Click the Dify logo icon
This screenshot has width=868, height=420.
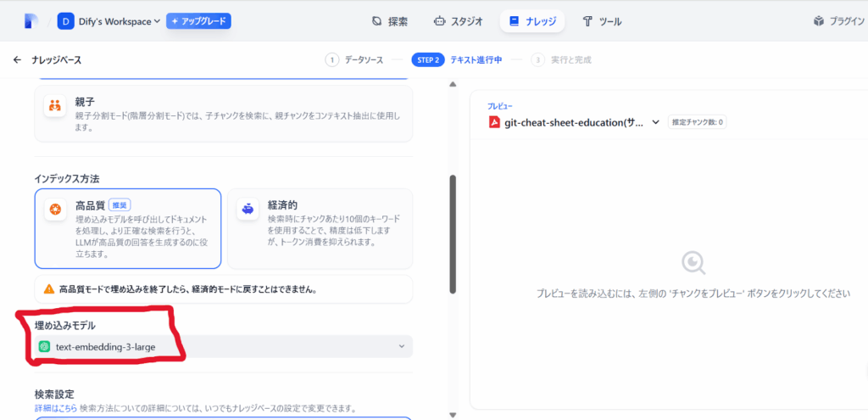(x=31, y=21)
